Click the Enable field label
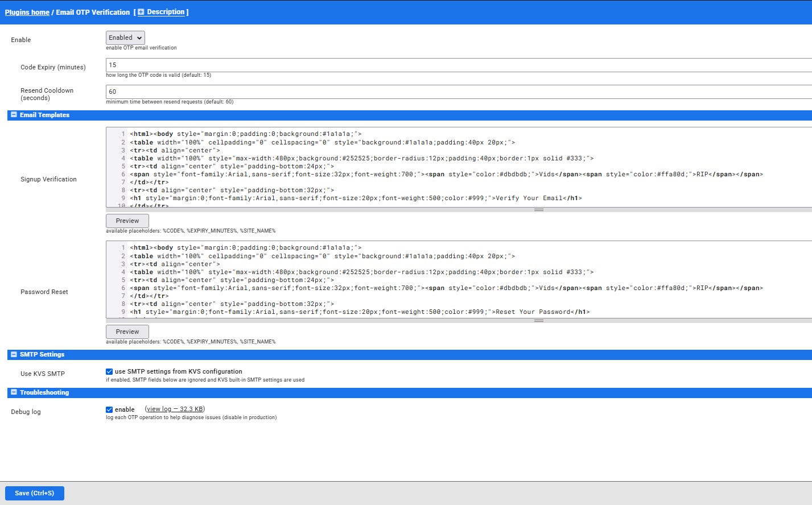Viewport: 812px width, 505px height. [x=21, y=40]
